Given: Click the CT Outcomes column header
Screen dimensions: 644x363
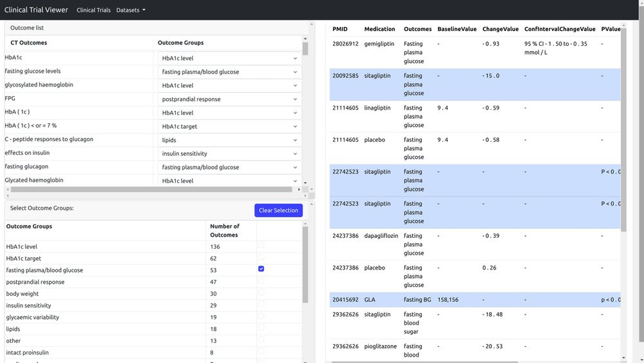Looking at the screenshot, I should tap(29, 43).
